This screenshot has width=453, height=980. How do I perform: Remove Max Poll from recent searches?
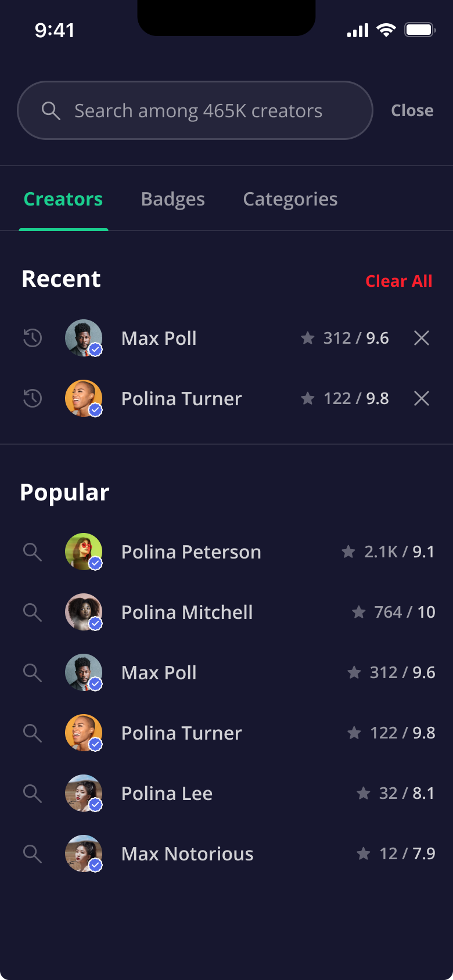pyautogui.click(x=422, y=338)
